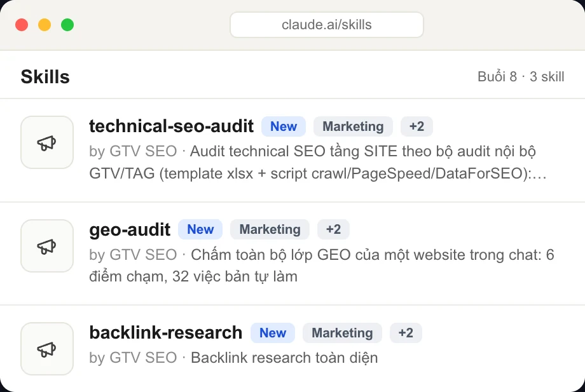Click the backlink-research megaphone icon
The image size is (585, 392).
47,349
